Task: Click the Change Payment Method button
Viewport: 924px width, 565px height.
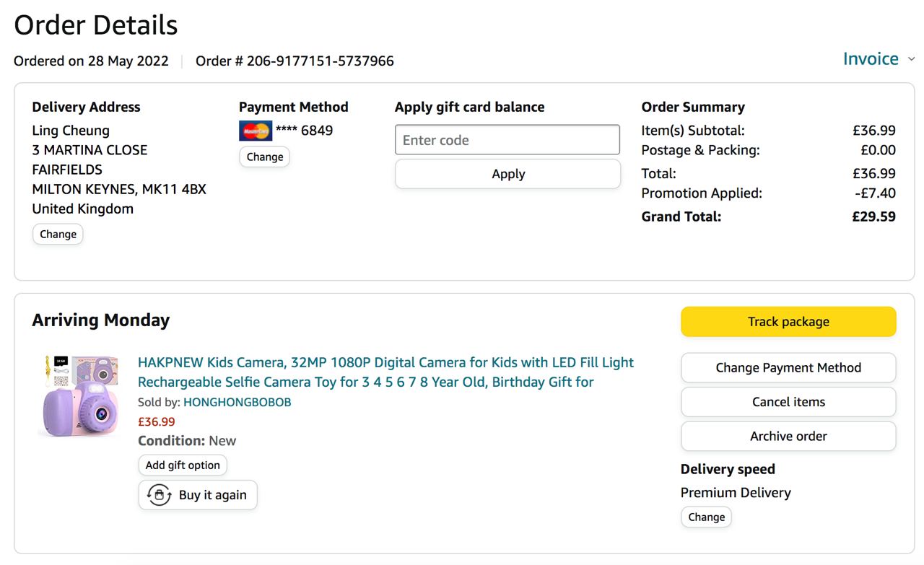Action: pyautogui.click(x=788, y=368)
